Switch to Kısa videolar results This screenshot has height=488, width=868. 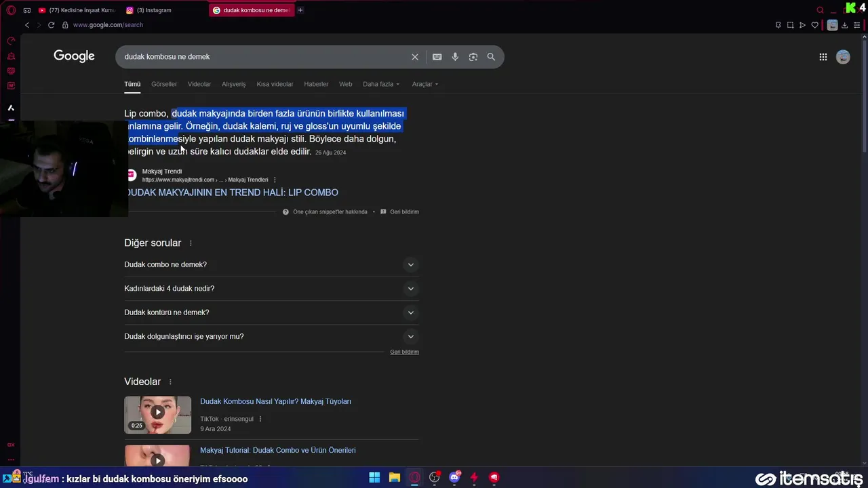(275, 84)
